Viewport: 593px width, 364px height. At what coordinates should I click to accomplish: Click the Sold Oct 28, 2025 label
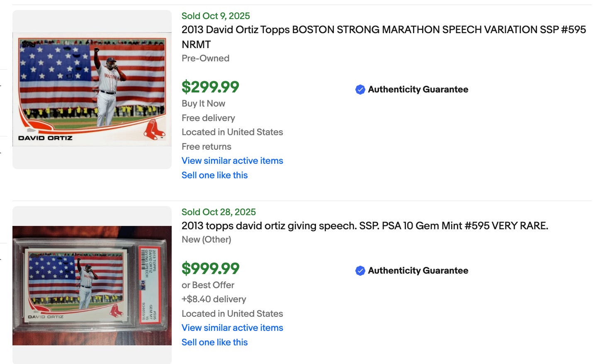click(219, 212)
